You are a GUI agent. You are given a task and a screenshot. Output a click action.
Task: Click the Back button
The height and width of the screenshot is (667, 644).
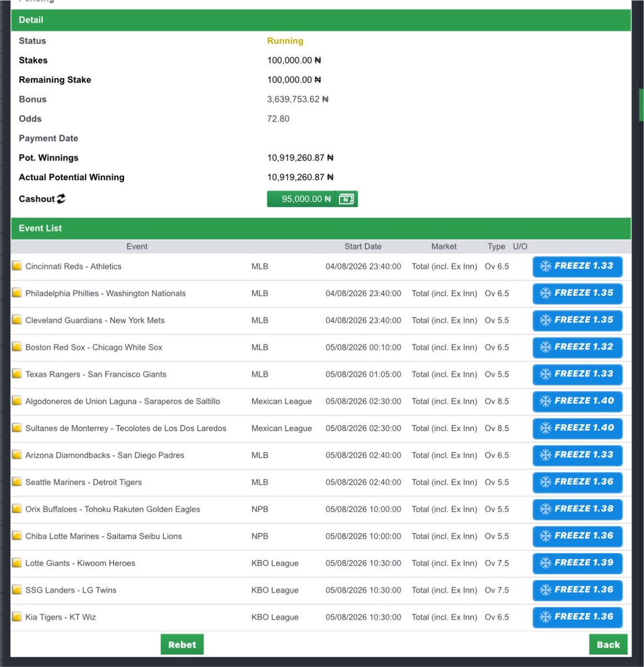(x=608, y=644)
